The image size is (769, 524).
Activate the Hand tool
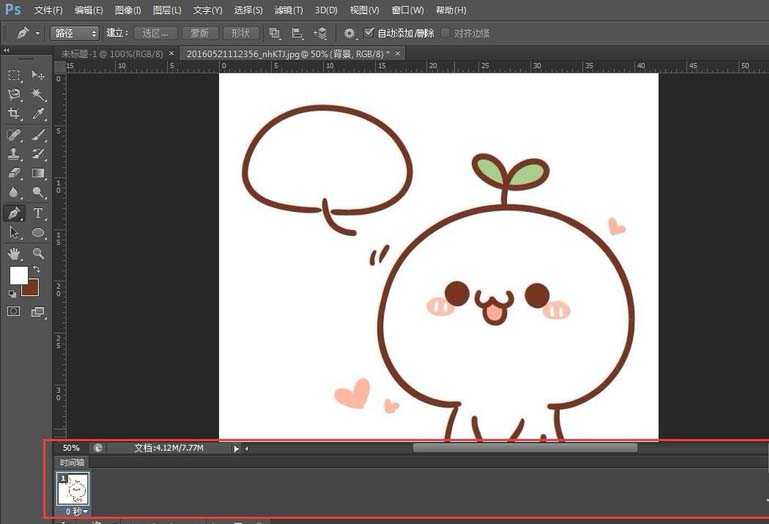pyautogui.click(x=14, y=253)
